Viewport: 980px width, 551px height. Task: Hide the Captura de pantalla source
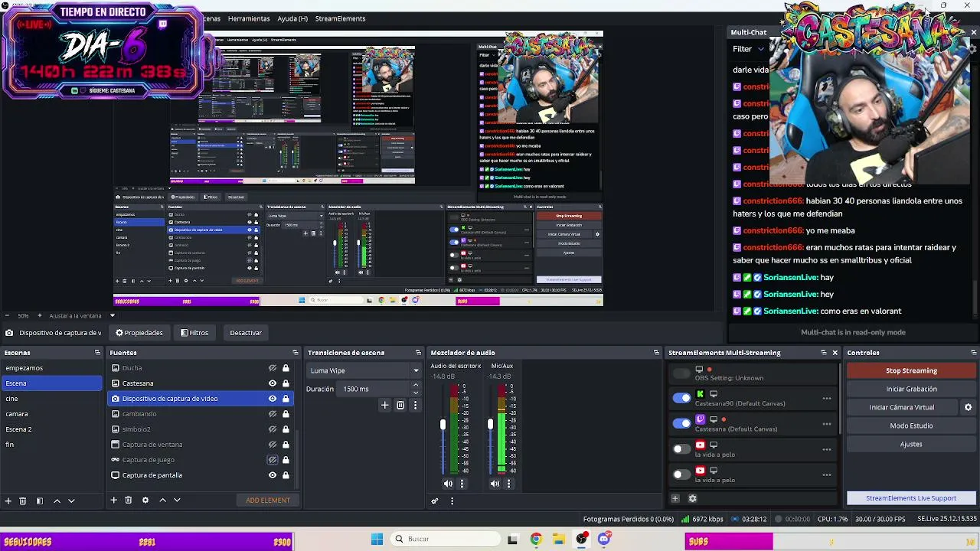click(273, 475)
